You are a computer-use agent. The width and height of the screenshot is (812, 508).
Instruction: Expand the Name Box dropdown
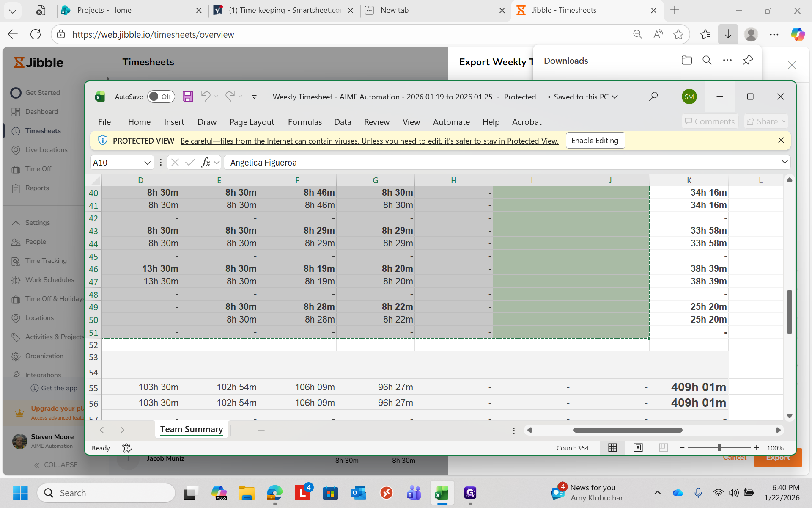147,163
